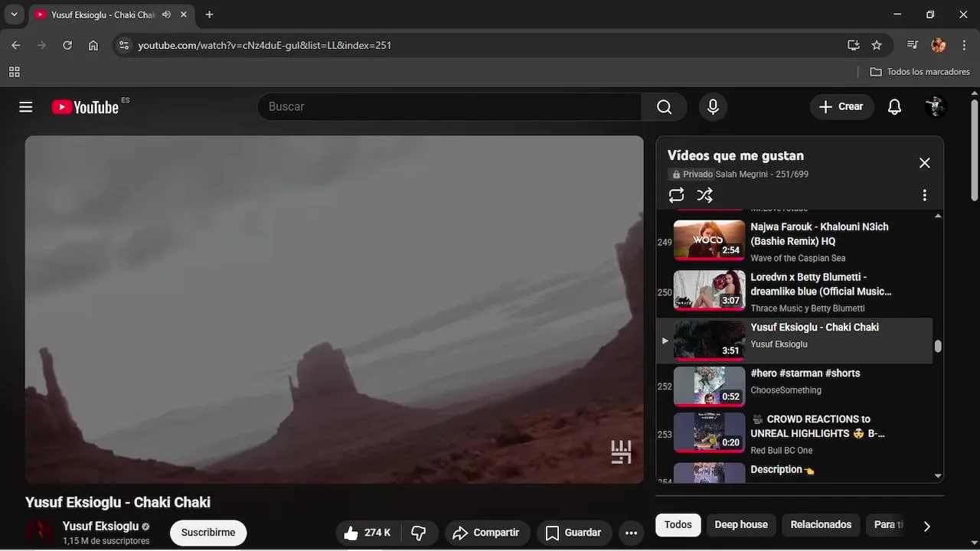Bookmark this page with the star
The height and width of the screenshot is (551, 980).
pyautogui.click(x=877, y=45)
